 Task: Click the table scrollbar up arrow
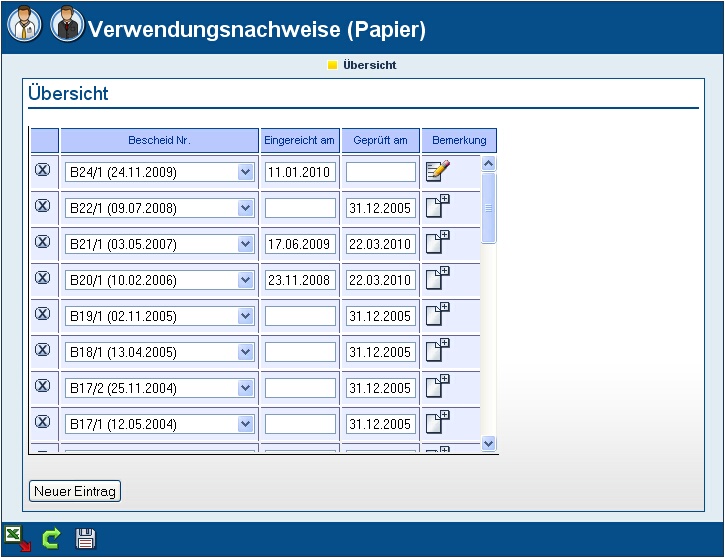489,164
